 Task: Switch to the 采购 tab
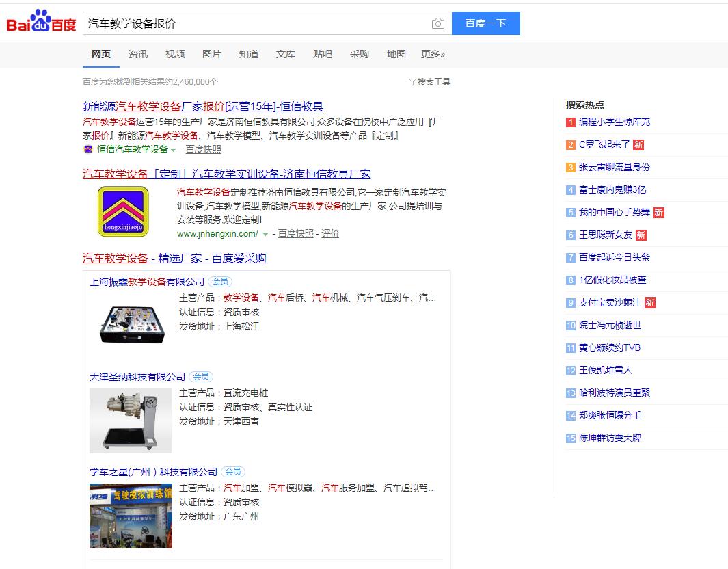(360, 54)
